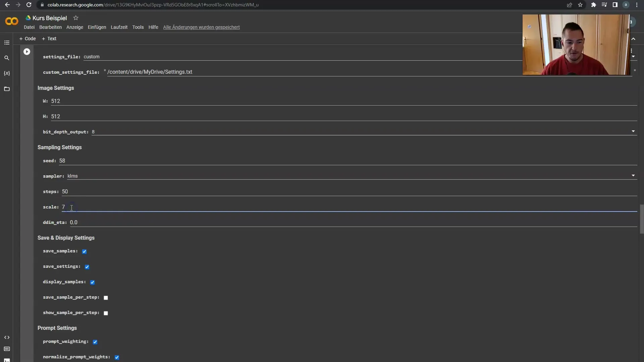Click the code snippets icon in sidebar

click(x=6, y=337)
